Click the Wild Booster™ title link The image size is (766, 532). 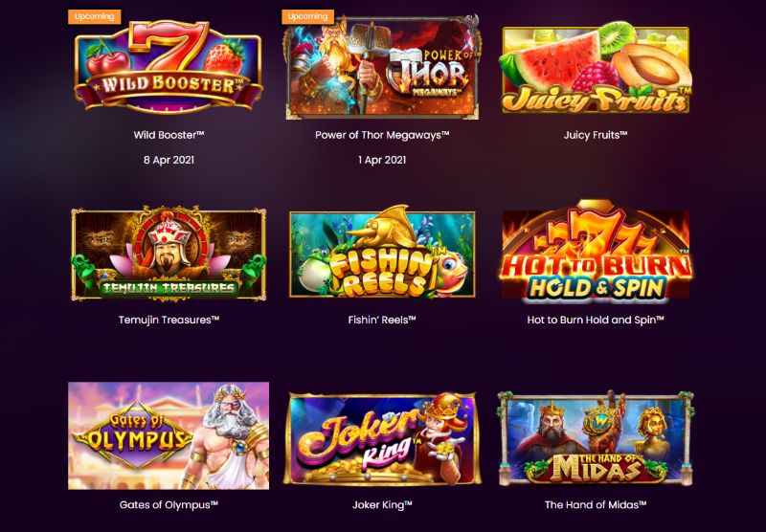tap(169, 135)
